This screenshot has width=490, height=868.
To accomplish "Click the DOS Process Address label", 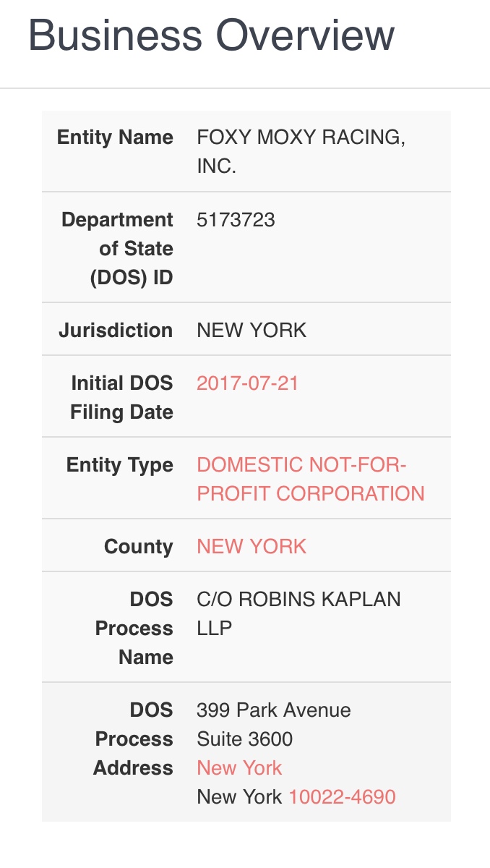I will (x=133, y=739).
